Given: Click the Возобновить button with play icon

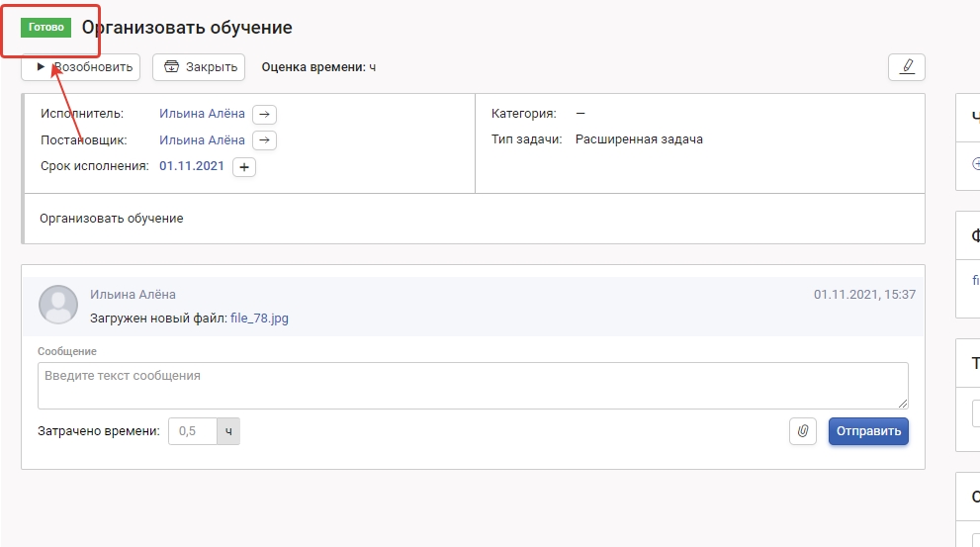Looking at the screenshot, I should pyautogui.click(x=81, y=67).
